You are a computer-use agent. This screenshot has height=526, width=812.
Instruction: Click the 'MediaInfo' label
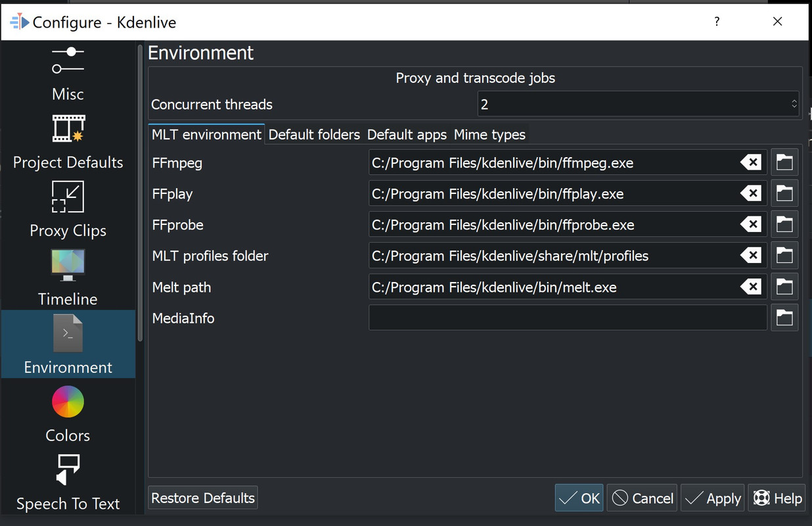tap(183, 318)
